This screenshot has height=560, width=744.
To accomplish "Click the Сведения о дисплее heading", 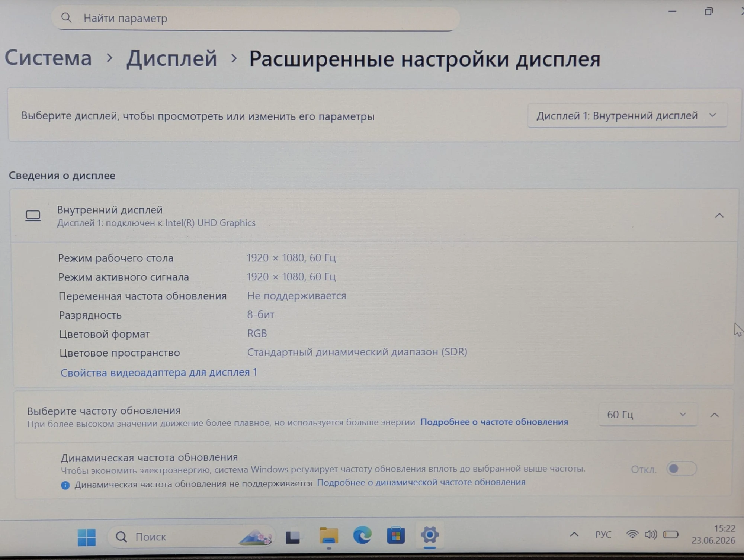I will point(62,176).
